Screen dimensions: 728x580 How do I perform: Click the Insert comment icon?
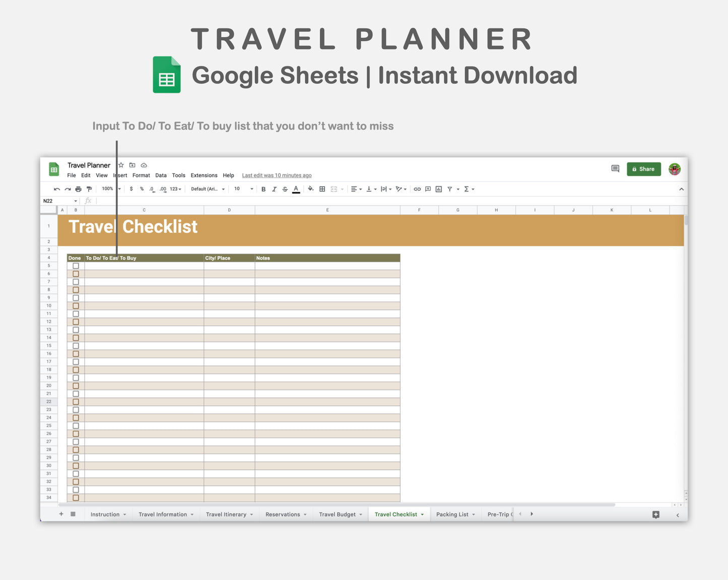click(x=429, y=189)
